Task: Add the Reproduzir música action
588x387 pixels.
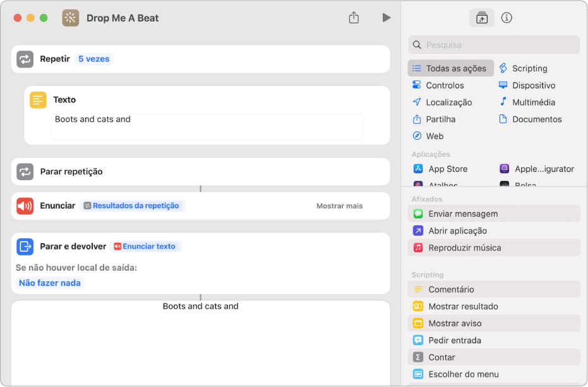Action: coord(493,247)
